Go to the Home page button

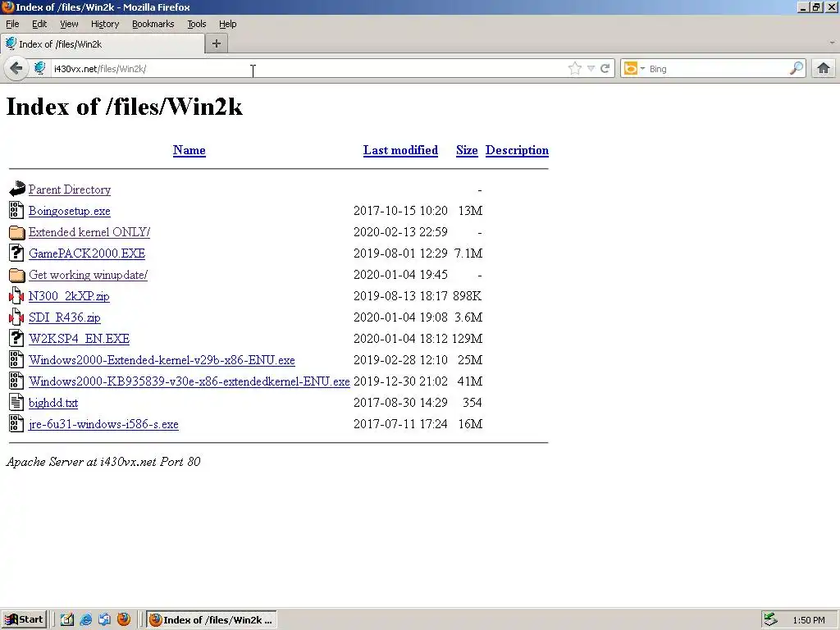824,68
